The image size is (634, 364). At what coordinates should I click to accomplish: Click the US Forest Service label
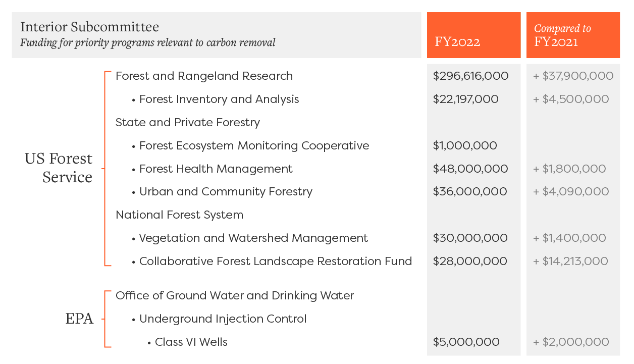[x=59, y=168]
